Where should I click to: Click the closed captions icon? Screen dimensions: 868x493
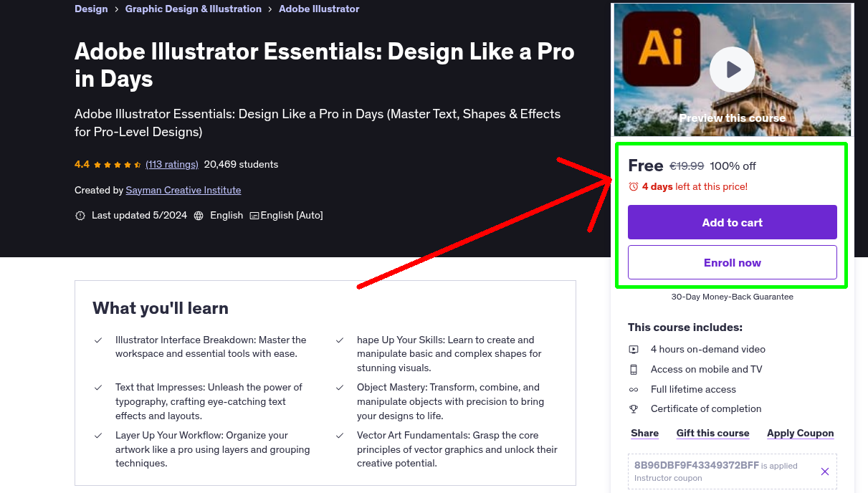coord(254,215)
